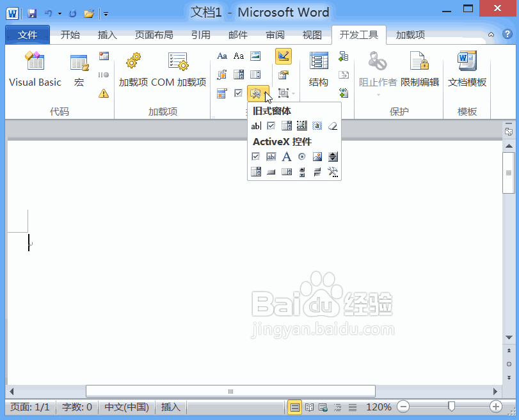The height and width of the screenshot is (420, 519).
Task: Click 限制编辑 button
Action: pos(420,69)
